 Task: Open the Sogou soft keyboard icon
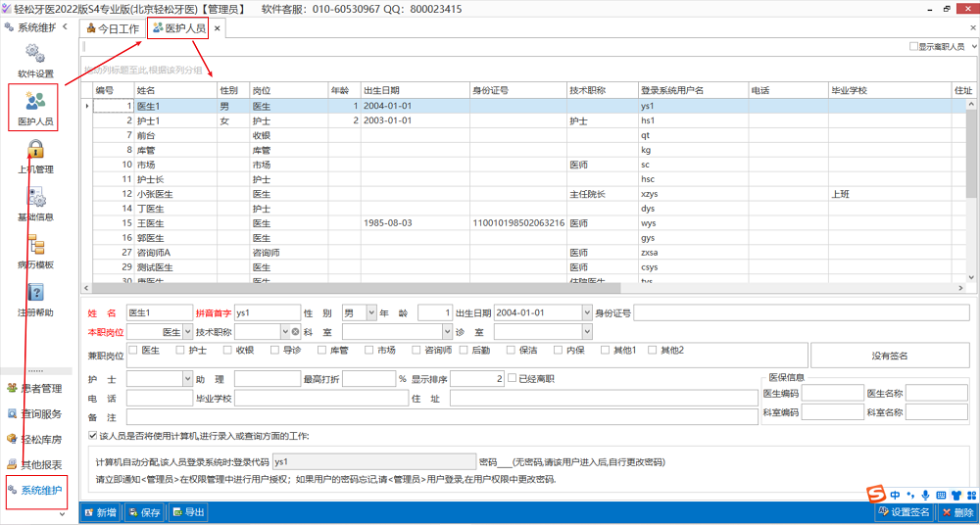tap(941, 495)
